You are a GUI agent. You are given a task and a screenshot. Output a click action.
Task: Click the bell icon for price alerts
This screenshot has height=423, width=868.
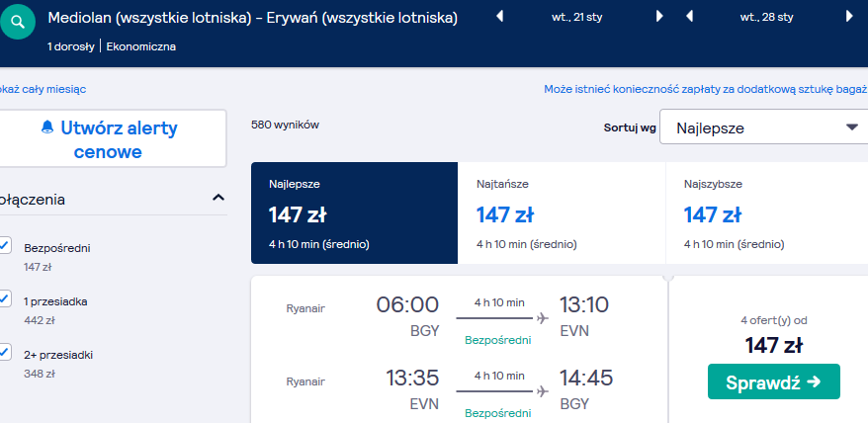(x=47, y=127)
